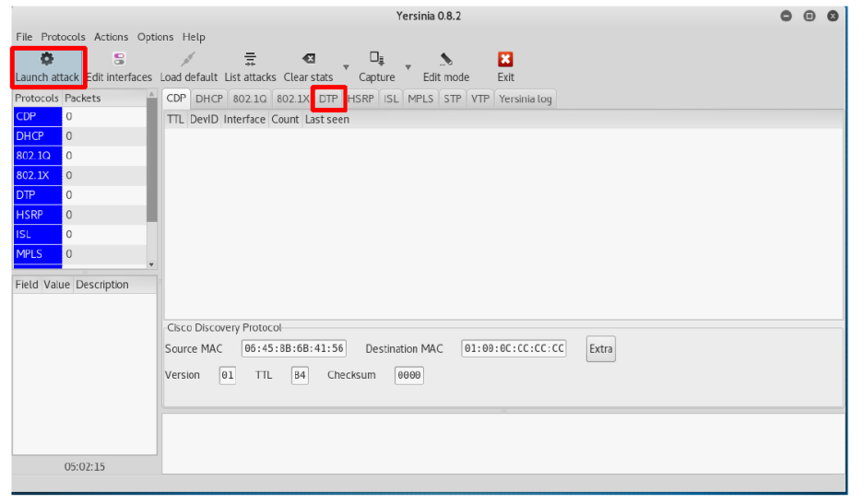Viewport: 863px width, 504px height.
Task: Open Edit interfaces from the toolbar
Action: pyautogui.click(x=119, y=67)
